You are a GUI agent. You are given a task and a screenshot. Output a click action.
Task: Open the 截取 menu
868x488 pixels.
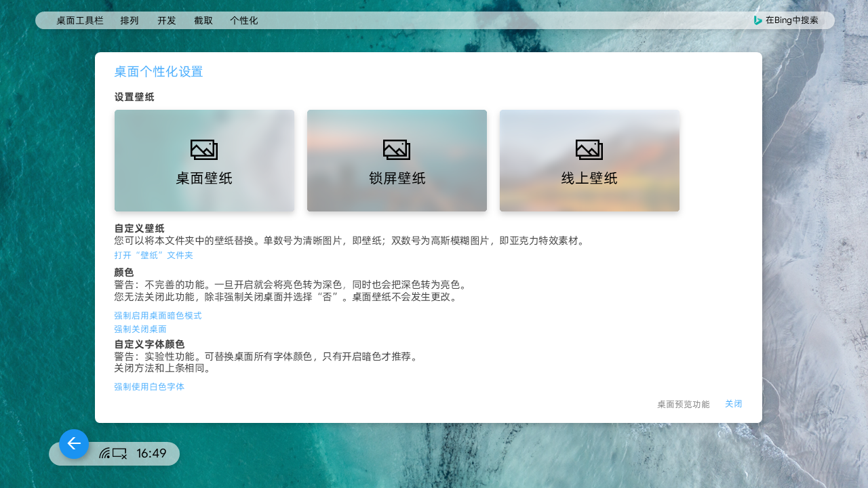[203, 20]
